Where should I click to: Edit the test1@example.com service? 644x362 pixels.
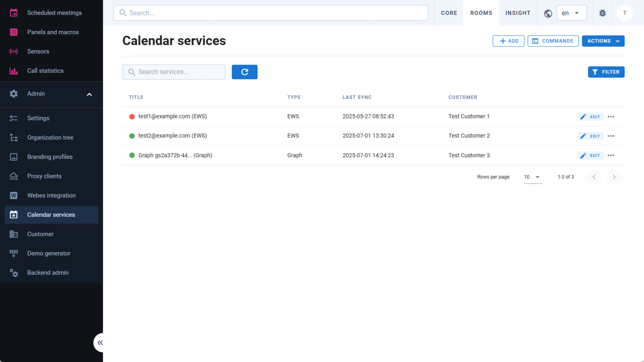[590, 117]
